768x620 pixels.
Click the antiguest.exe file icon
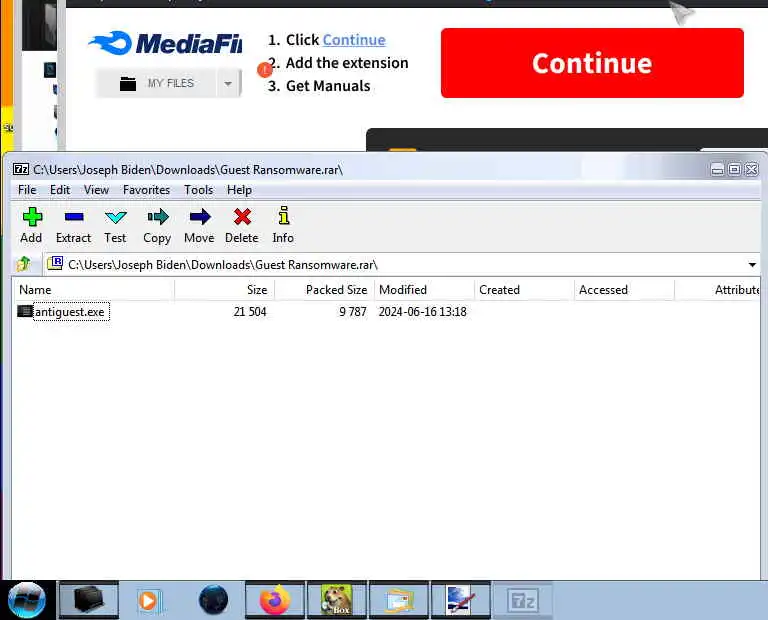click(24, 311)
